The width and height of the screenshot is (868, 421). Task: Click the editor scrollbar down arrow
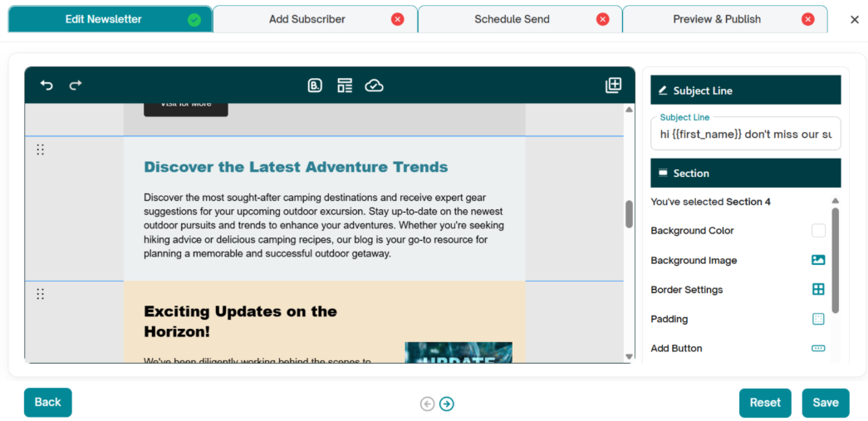pyautogui.click(x=629, y=357)
